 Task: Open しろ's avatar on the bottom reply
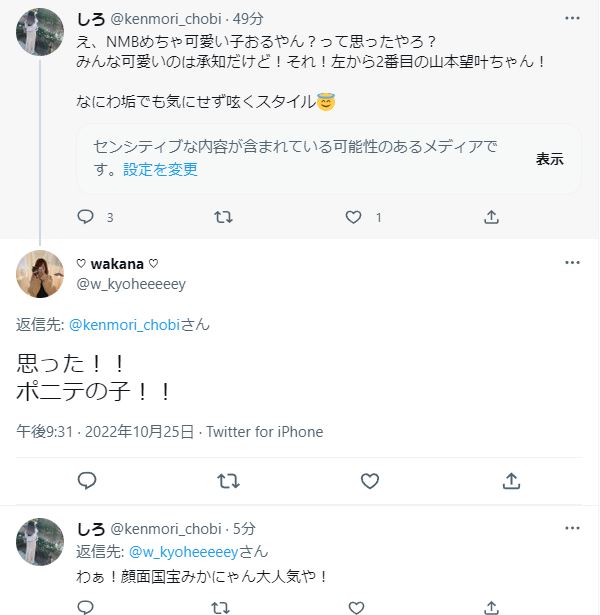(x=42, y=542)
